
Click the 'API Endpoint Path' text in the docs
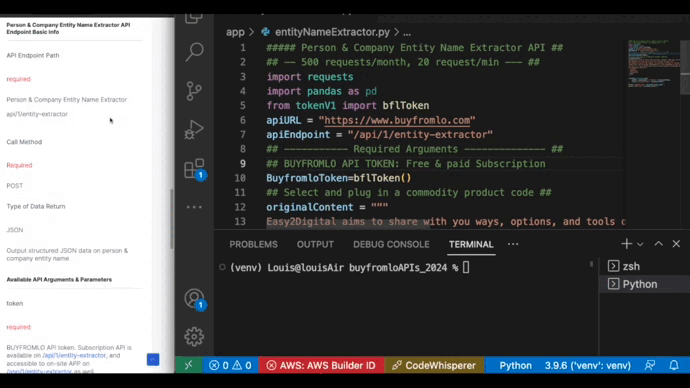click(x=33, y=55)
